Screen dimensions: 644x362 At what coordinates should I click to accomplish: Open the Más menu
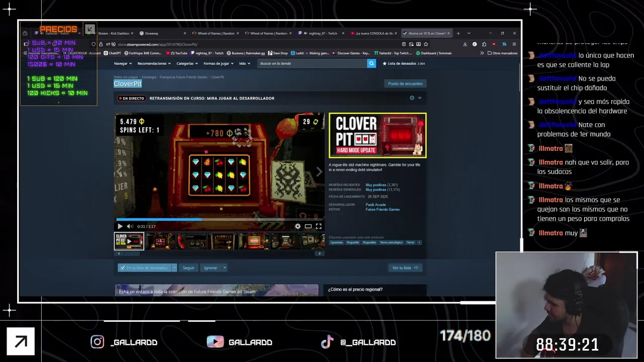point(244,63)
